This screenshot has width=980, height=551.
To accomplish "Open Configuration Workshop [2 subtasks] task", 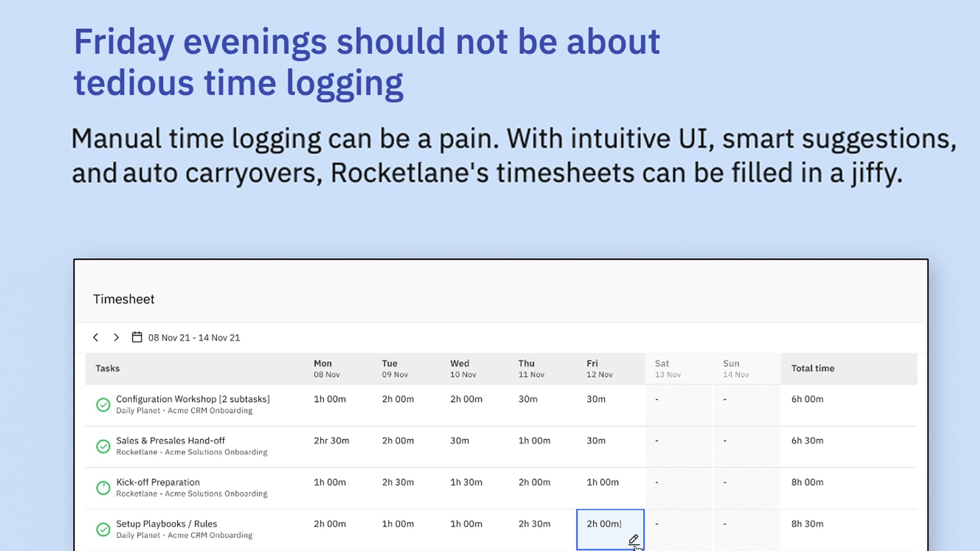I will click(x=193, y=399).
